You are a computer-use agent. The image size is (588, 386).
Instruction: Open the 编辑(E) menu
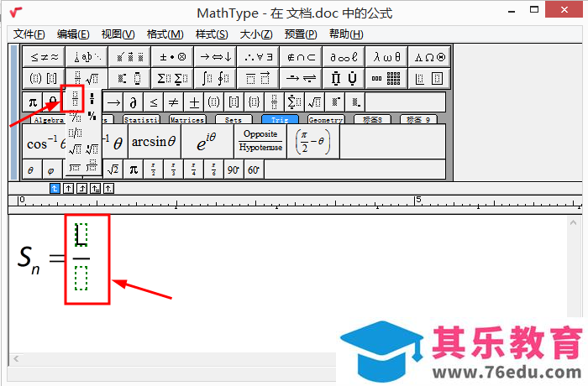coord(73,34)
